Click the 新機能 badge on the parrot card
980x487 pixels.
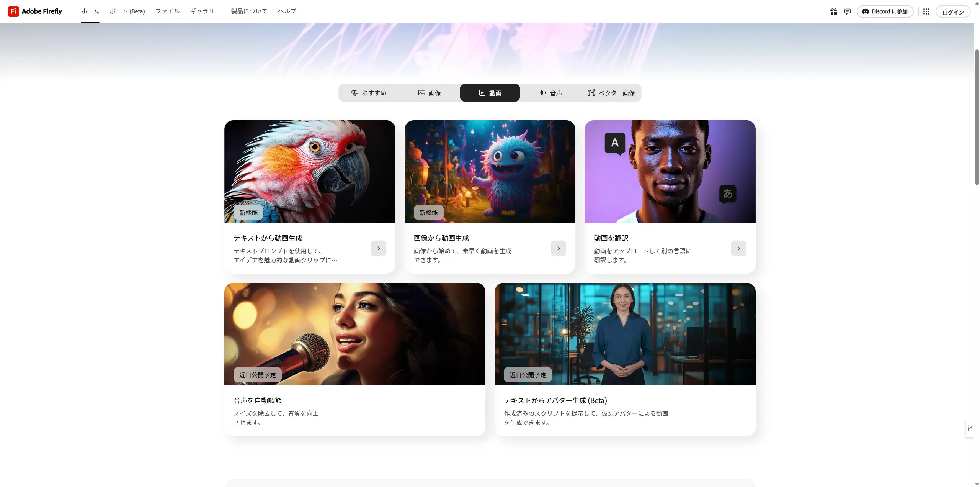pyautogui.click(x=248, y=213)
